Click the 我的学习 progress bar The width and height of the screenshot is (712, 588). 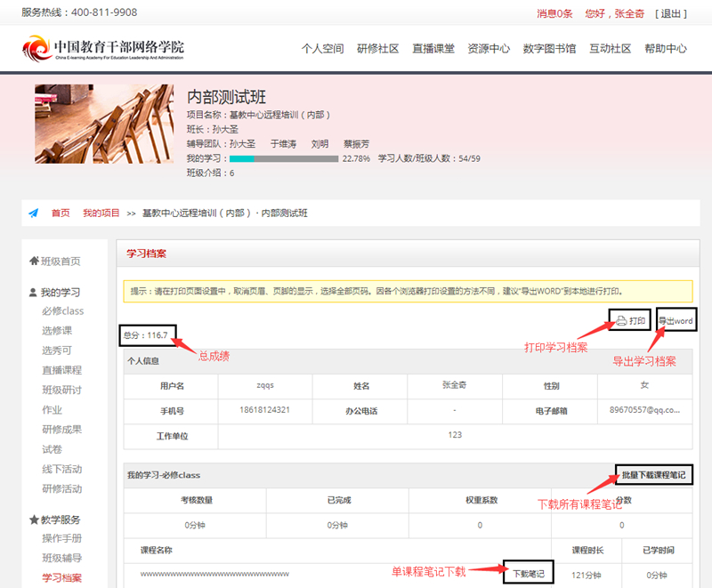(x=284, y=159)
